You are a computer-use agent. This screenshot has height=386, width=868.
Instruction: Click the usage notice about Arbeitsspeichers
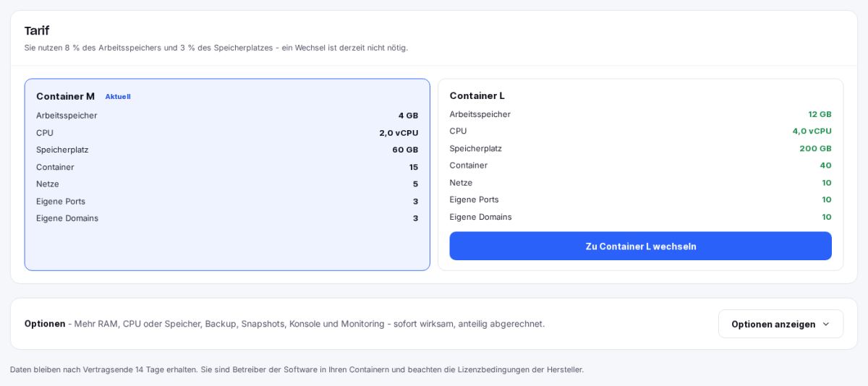(216, 48)
